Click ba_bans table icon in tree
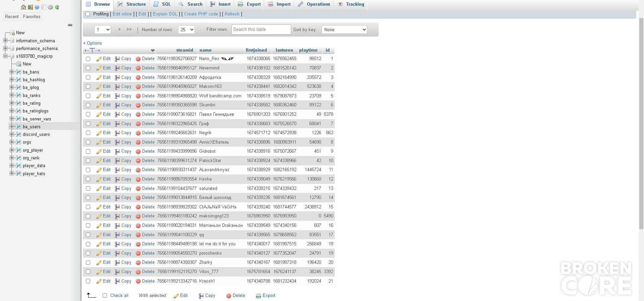Image resolution: width=644 pixels, height=301 pixels. coord(19,72)
